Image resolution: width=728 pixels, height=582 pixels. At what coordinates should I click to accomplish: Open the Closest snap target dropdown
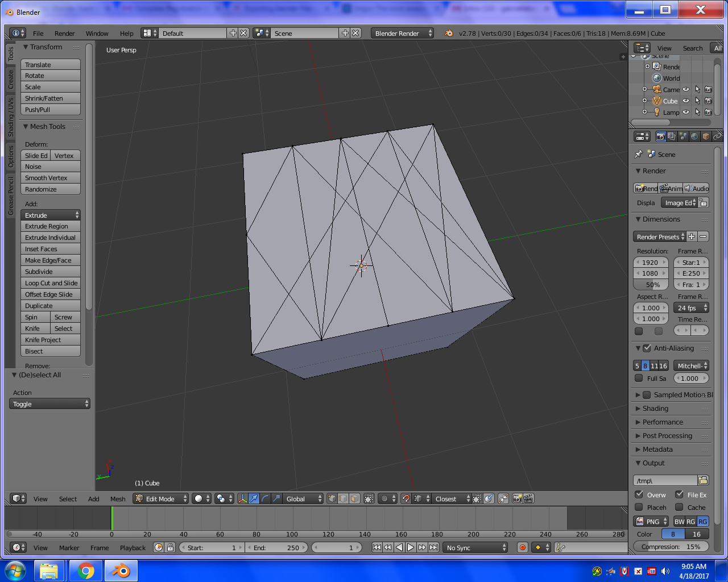pos(452,498)
